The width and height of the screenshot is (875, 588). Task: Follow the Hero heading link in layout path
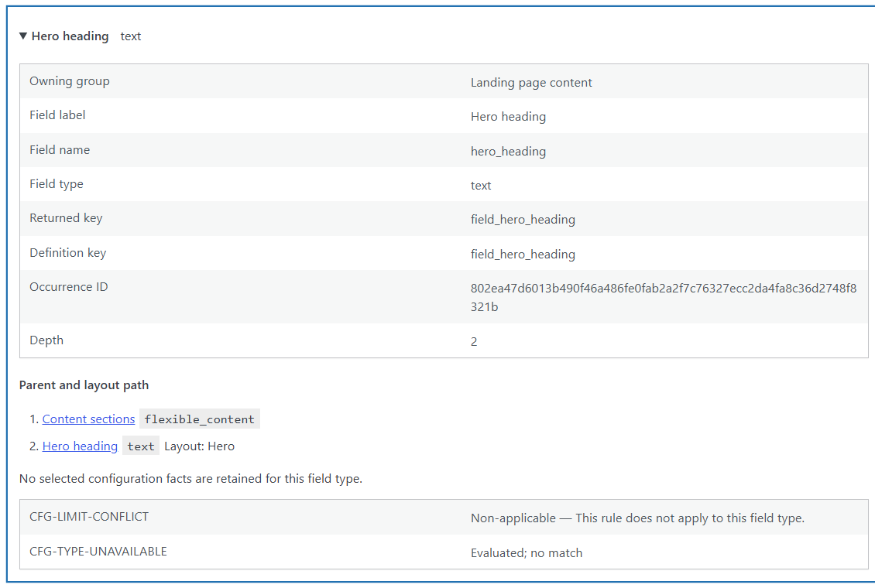click(x=80, y=446)
